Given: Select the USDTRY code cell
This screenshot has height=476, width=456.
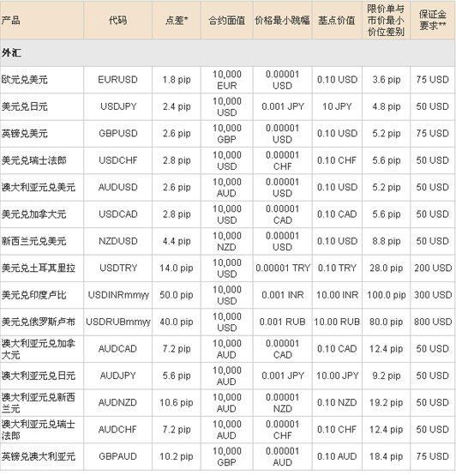Looking at the screenshot, I should 118,268.
